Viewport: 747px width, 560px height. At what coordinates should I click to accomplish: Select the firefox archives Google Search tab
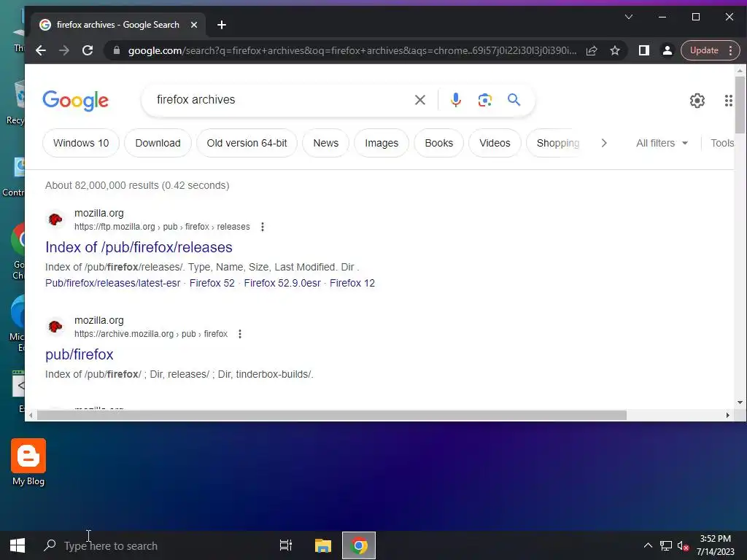point(118,25)
